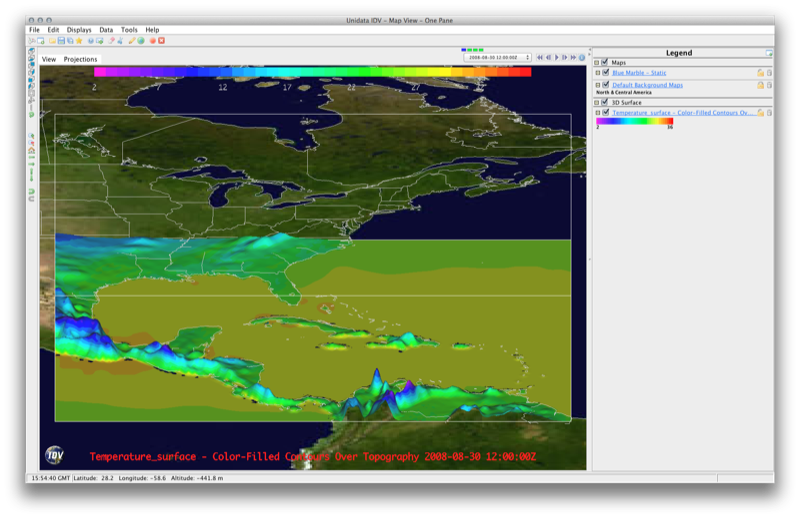This screenshot has width=800, height=518.
Task: Open the animation time dropdown
Action: [x=498, y=58]
